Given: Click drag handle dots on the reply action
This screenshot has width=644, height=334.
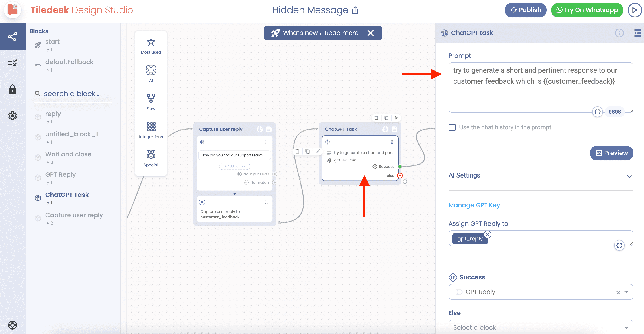Looking at the screenshot, I should pyautogui.click(x=266, y=142).
